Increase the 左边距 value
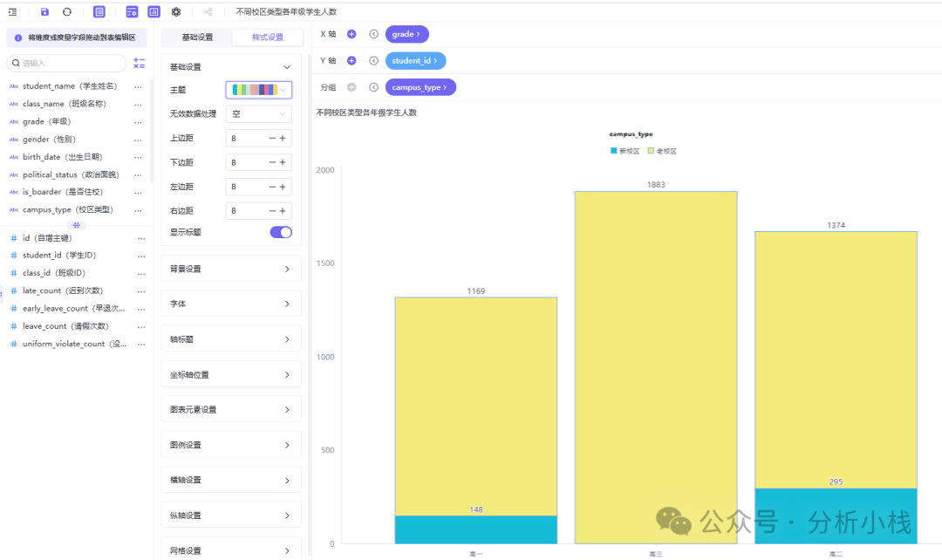This screenshot has width=942, height=560. [x=283, y=187]
